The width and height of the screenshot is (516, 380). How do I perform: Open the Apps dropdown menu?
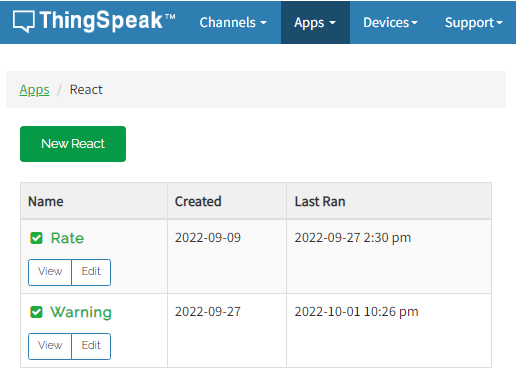point(315,22)
